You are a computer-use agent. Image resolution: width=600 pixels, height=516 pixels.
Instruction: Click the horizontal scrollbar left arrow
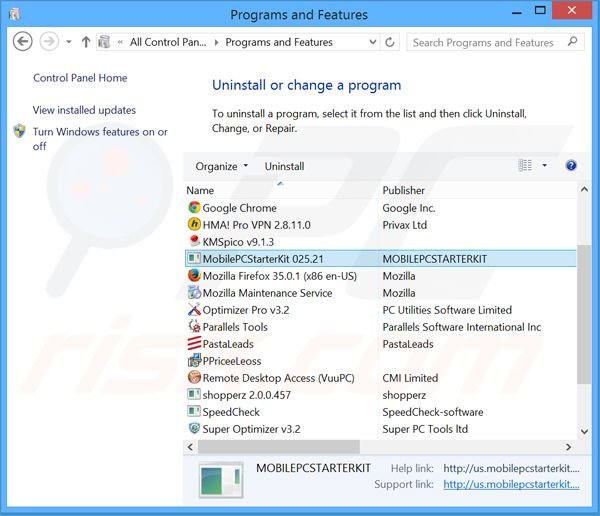(x=190, y=447)
